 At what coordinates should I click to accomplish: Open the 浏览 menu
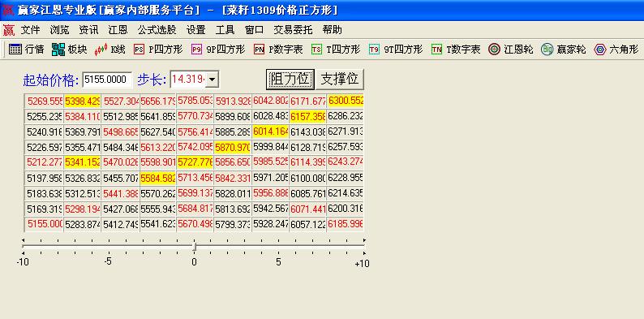59,30
